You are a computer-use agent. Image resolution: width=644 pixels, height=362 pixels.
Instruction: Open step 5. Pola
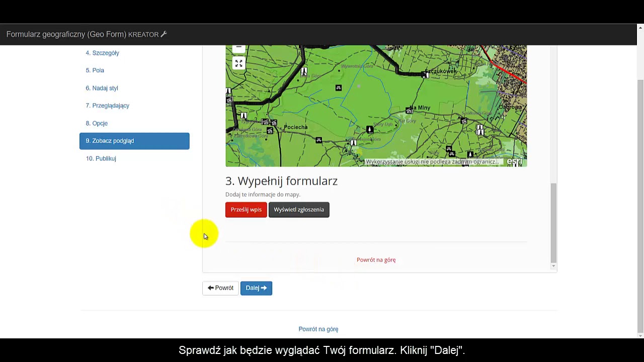coord(95,70)
